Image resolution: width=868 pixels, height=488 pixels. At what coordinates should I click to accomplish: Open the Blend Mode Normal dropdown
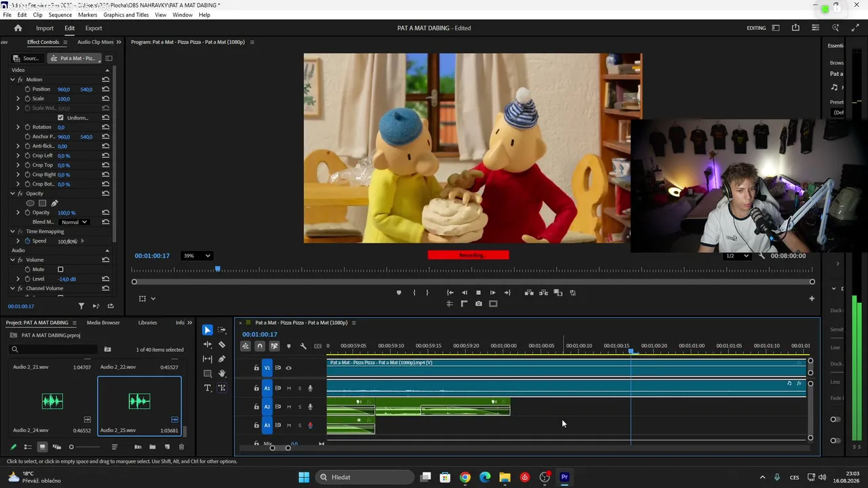click(74, 222)
